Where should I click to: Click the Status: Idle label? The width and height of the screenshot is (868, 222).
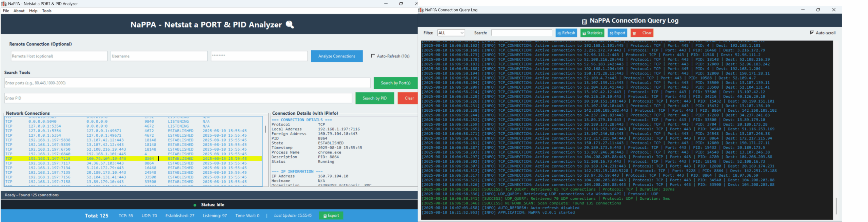(213, 205)
